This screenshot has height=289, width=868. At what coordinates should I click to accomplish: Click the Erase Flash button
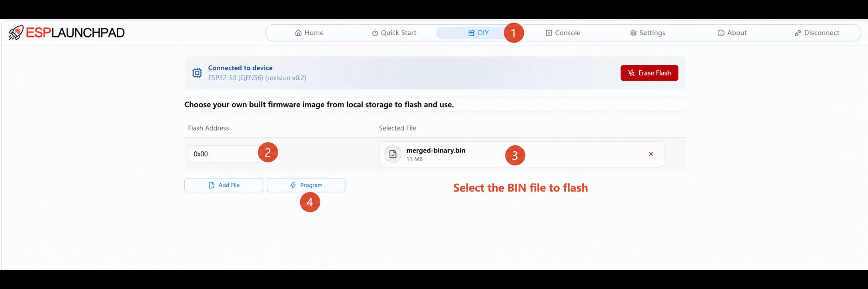[x=649, y=73]
